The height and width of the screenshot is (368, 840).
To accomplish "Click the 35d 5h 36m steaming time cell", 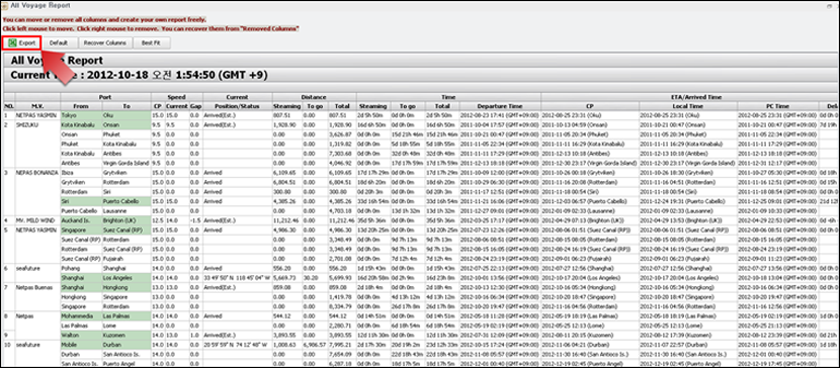I will click(x=373, y=220).
